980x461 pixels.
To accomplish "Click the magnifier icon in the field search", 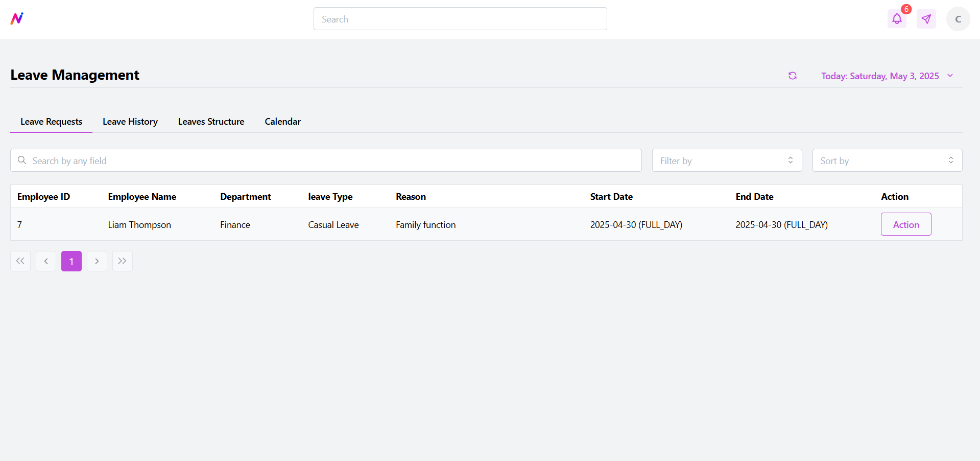I will tap(22, 160).
